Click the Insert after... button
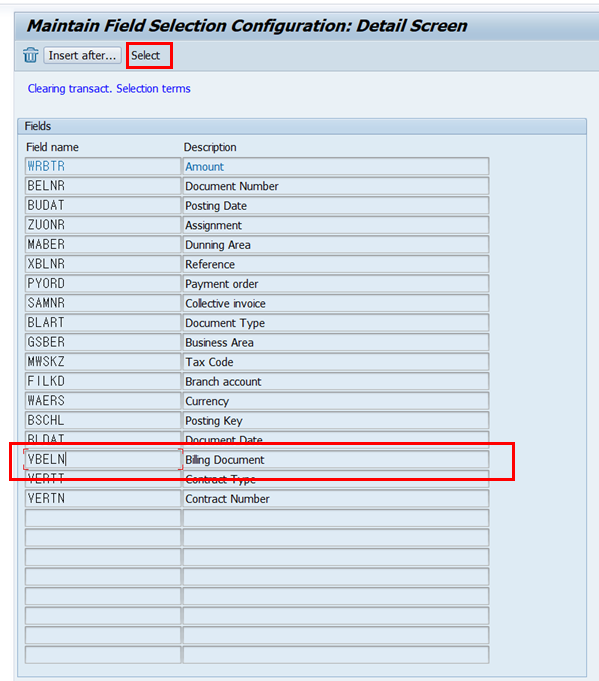This screenshot has width=599, height=681. tap(82, 56)
